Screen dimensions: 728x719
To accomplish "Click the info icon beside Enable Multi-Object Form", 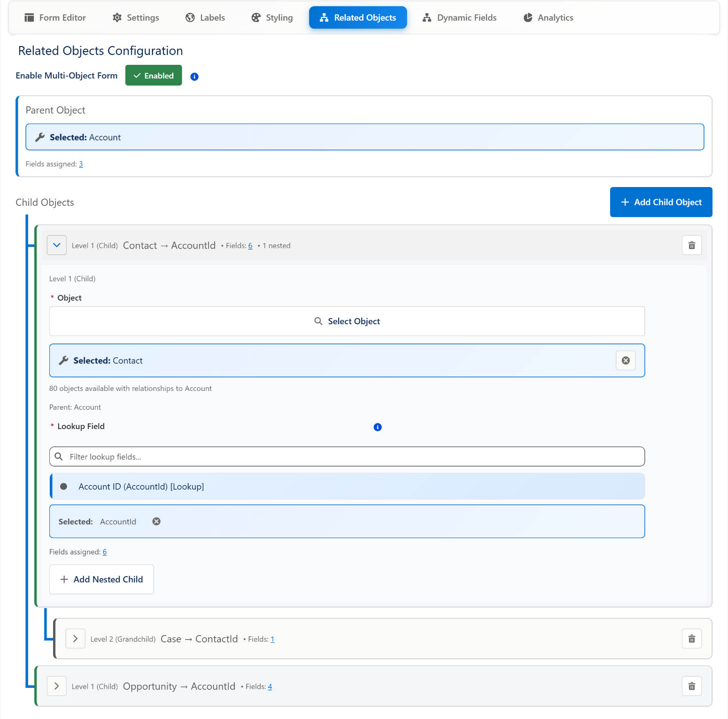I will point(194,77).
